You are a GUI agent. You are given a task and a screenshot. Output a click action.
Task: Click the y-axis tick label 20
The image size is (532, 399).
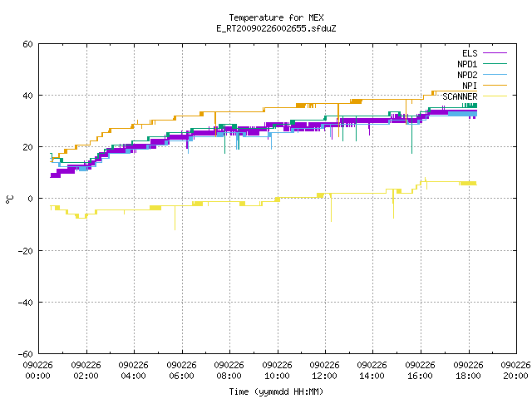(x=27, y=147)
